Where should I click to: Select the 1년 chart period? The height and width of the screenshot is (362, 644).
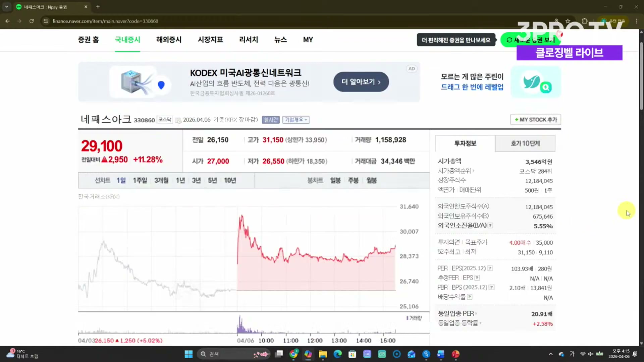point(180,180)
